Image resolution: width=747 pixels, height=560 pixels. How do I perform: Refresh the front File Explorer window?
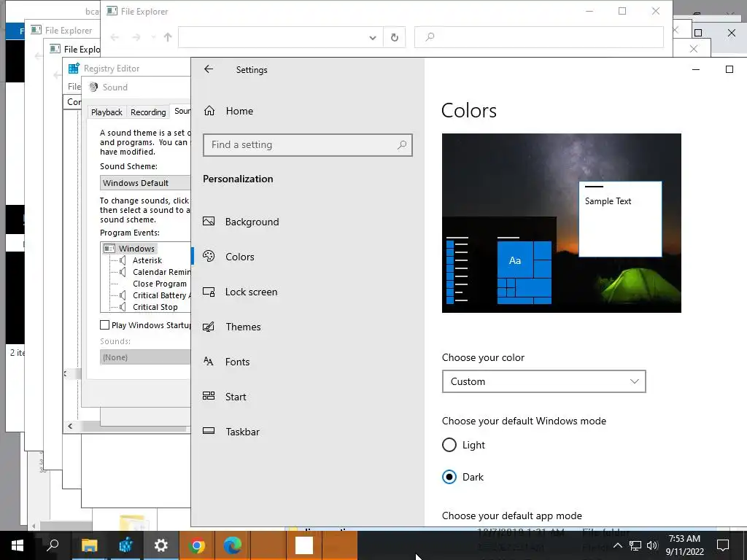point(395,38)
